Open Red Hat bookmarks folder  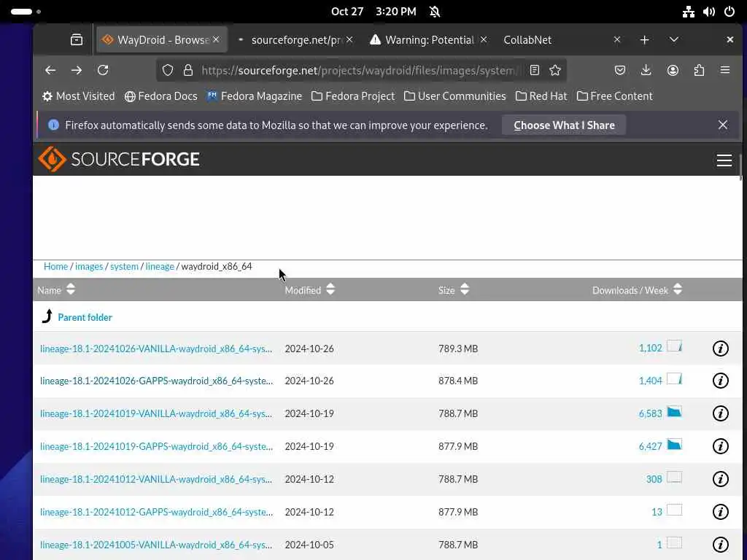tap(541, 96)
